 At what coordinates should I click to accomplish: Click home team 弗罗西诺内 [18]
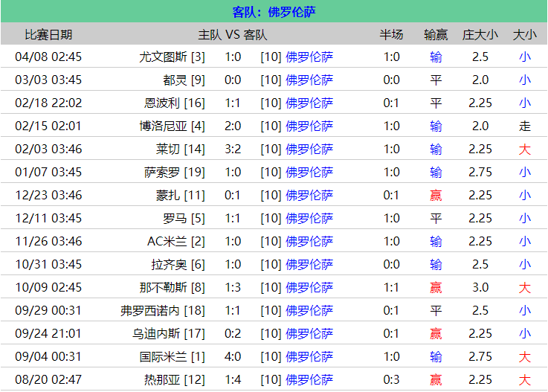[163, 310]
